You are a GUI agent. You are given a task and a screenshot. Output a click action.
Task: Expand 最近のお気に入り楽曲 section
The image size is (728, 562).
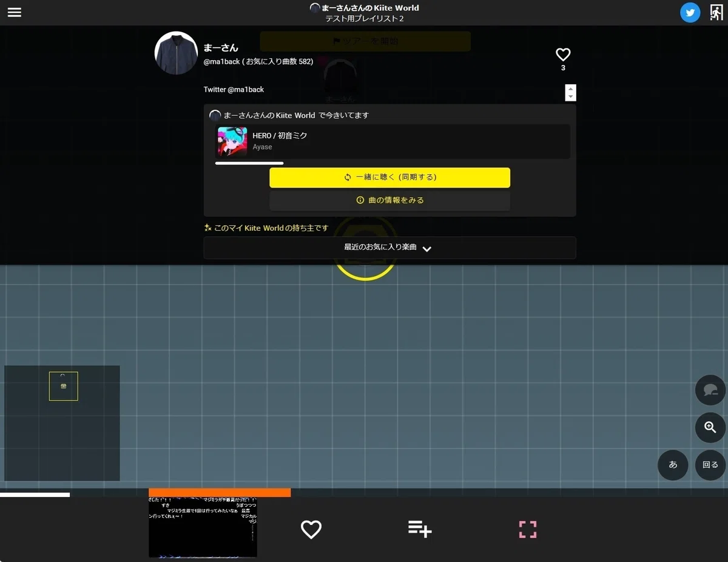point(389,248)
